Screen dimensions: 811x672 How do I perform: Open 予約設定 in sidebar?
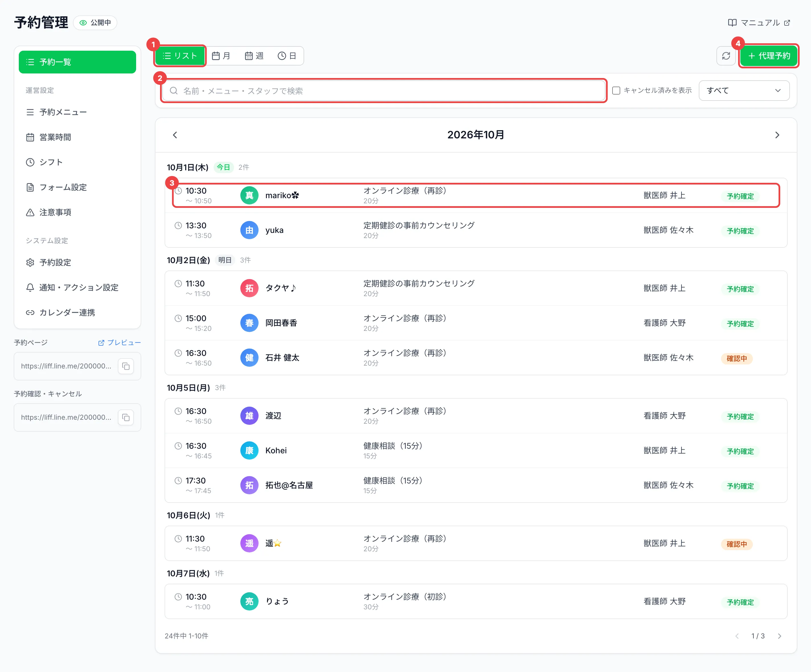pos(77,263)
